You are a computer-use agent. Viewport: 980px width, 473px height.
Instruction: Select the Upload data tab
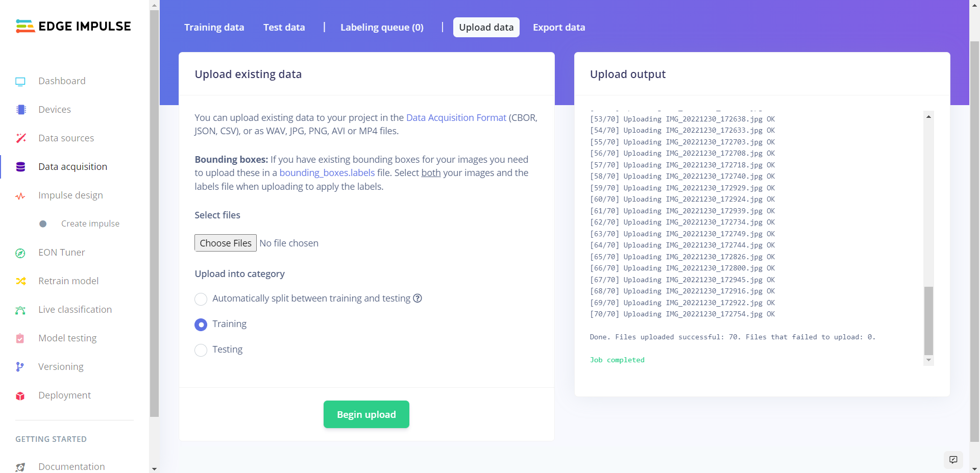point(486,27)
